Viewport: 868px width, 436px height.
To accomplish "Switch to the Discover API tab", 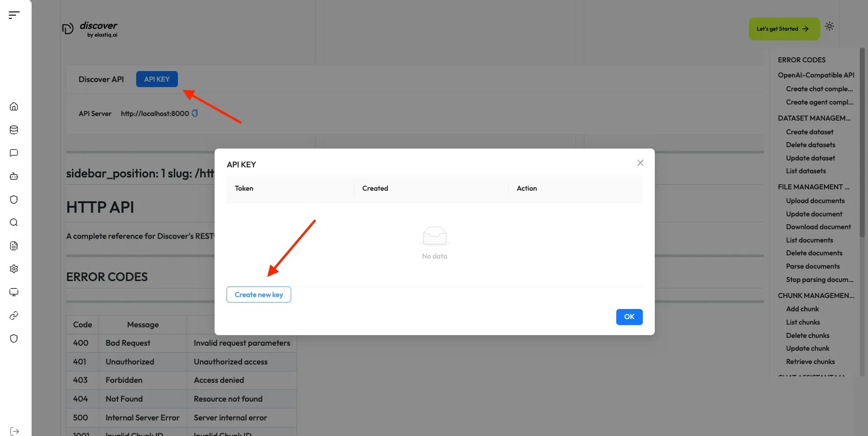I will point(101,79).
